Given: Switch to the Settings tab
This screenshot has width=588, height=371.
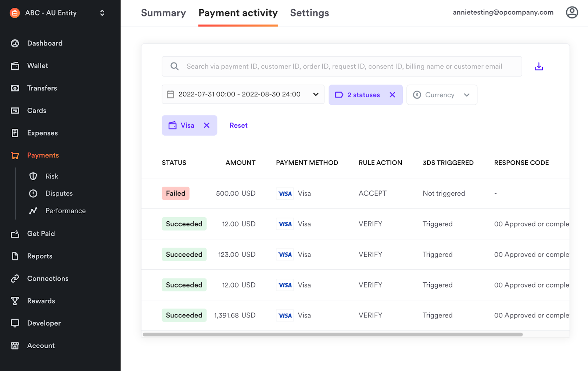Looking at the screenshot, I should (309, 13).
